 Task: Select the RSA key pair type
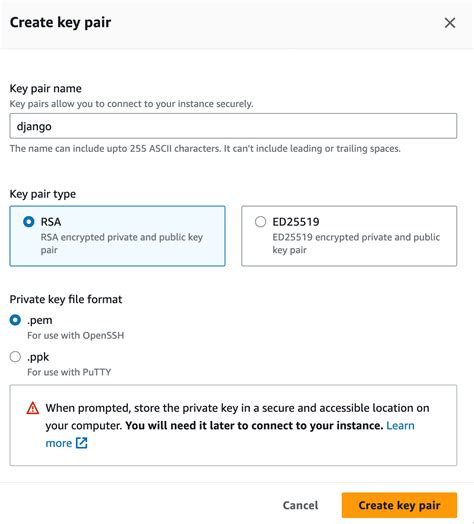point(29,222)
